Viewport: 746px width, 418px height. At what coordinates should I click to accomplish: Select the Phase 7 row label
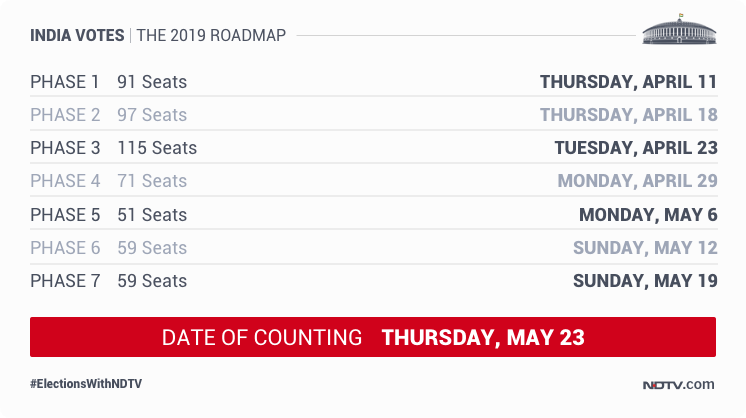[65, 281]
